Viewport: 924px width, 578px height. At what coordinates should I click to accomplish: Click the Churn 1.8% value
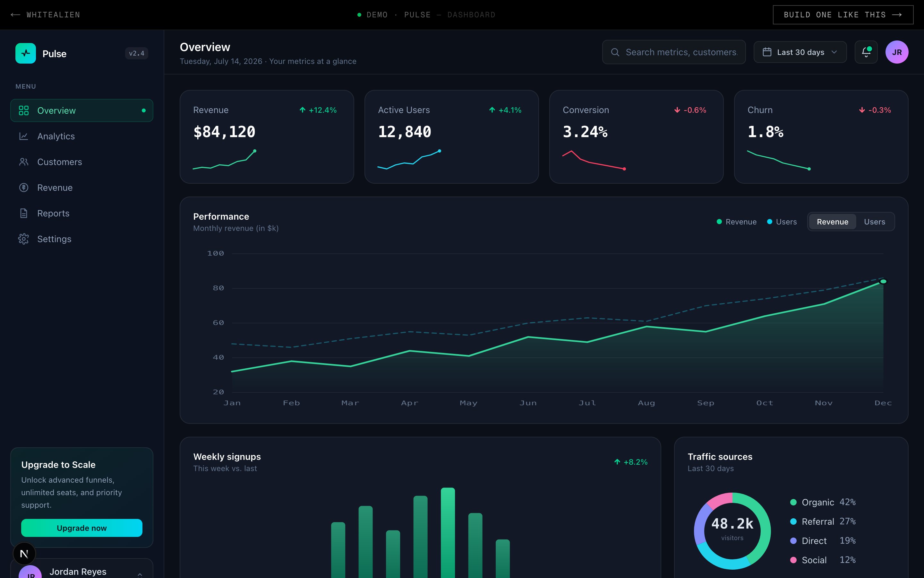[x=765, y=132]
